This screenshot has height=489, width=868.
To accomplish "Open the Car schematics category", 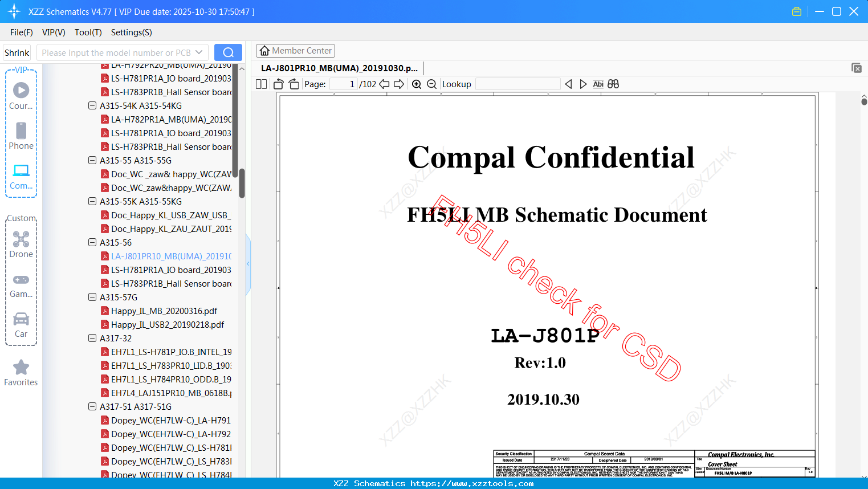I will [21, 324].
